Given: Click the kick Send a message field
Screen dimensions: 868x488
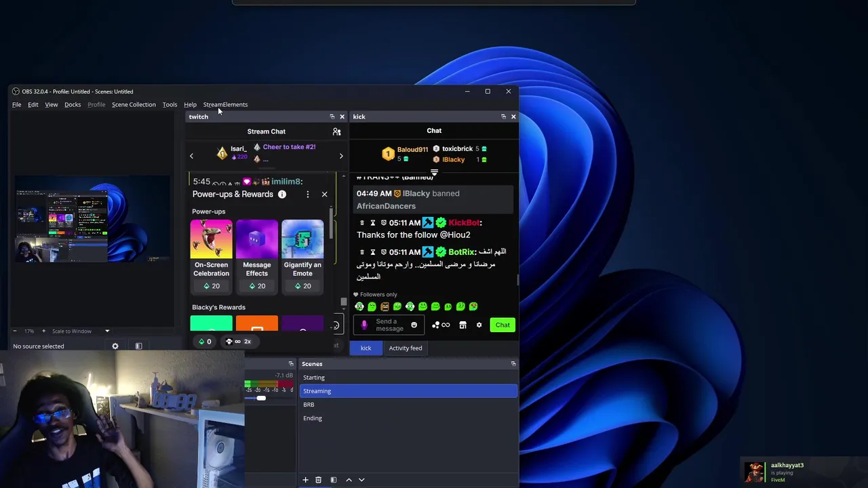Looking at the screenshot, I should [390, 325].
